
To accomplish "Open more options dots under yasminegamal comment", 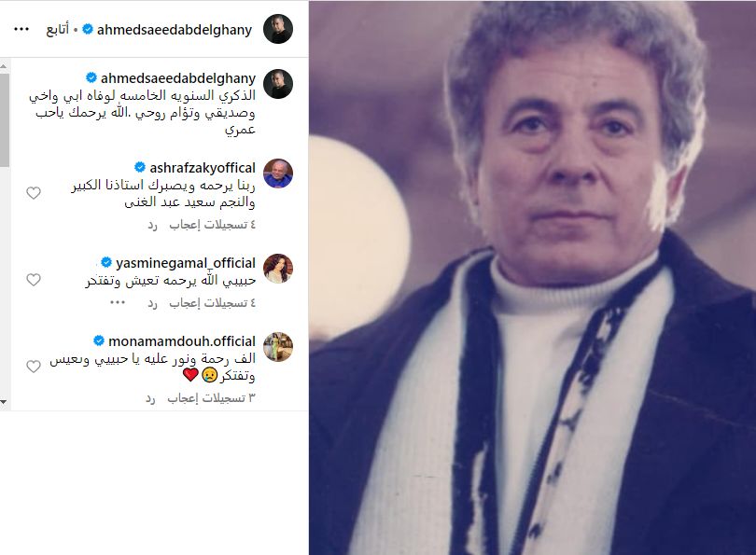I will click(118, 302).
